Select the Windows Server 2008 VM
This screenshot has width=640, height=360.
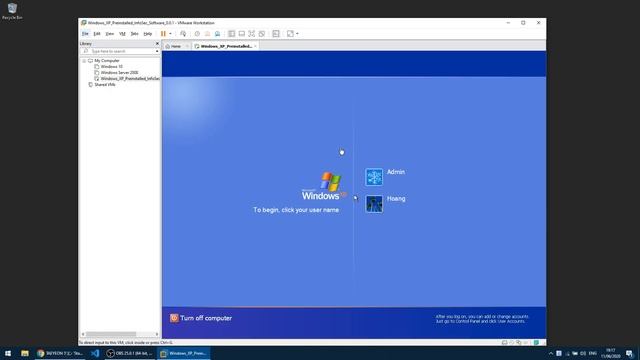click(x=119, y=73)
